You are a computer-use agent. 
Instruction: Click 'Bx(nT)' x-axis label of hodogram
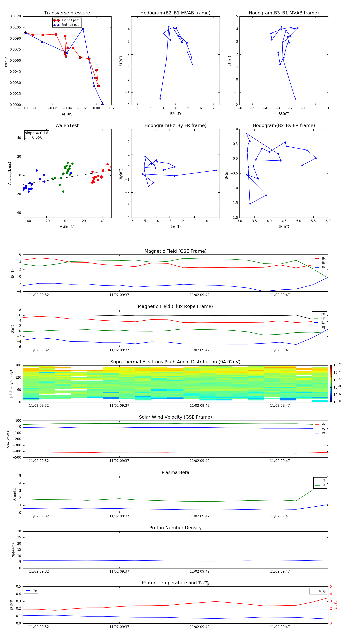click(284, 227)
